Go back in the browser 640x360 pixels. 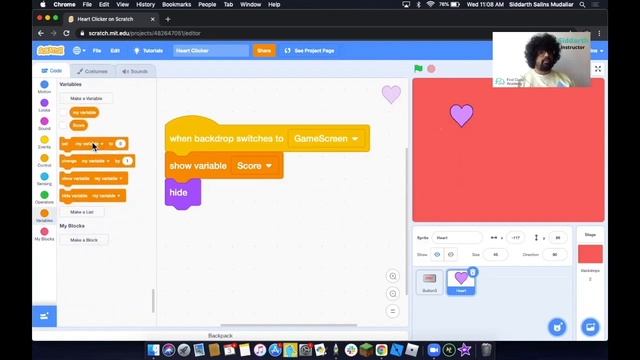click(x=40, y=33)
